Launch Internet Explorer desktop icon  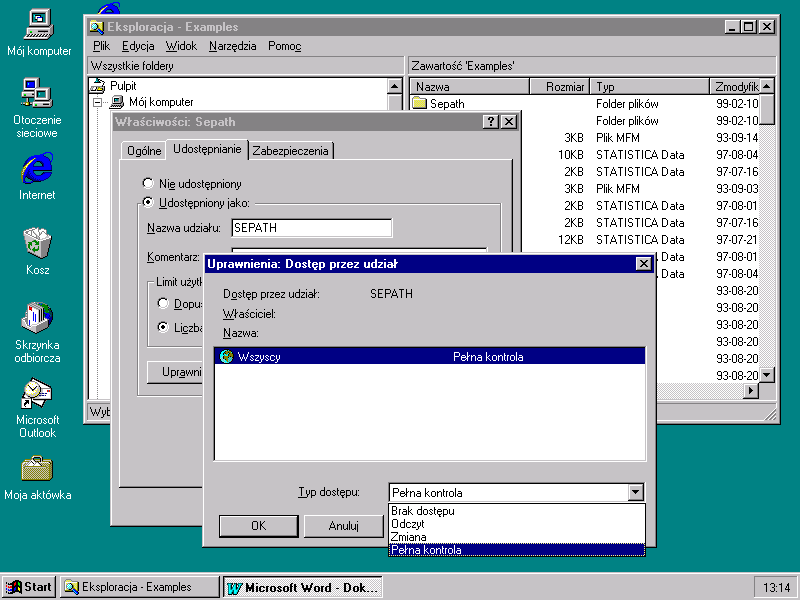pyautogui.click(x=37, y=167)
